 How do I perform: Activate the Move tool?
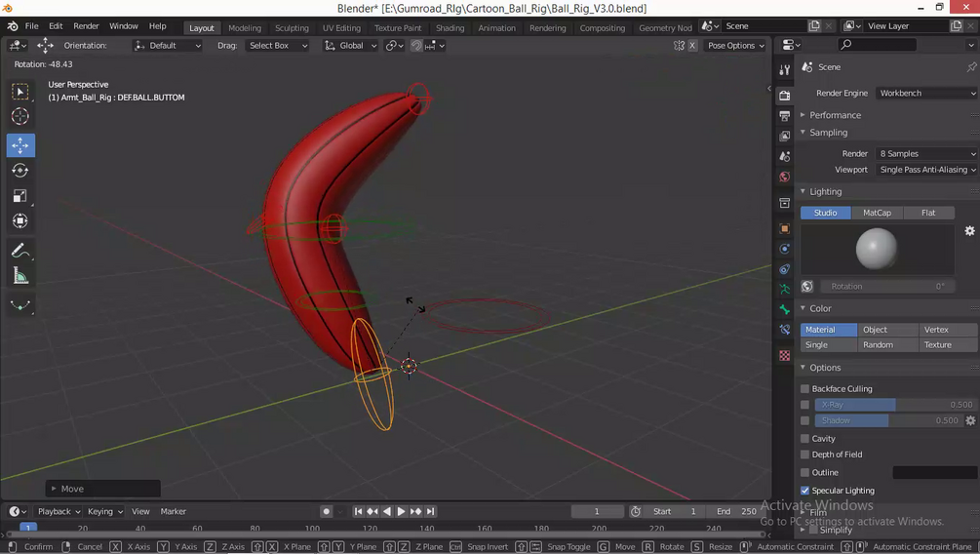click(x=20, y=145)
